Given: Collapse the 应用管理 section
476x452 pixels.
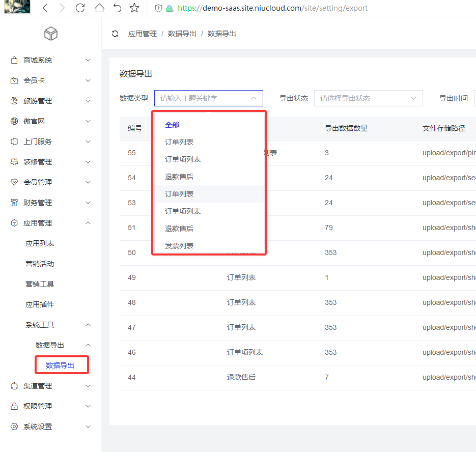Looking at the screenshot, I should pyautogui.click(x=88, y=223).
